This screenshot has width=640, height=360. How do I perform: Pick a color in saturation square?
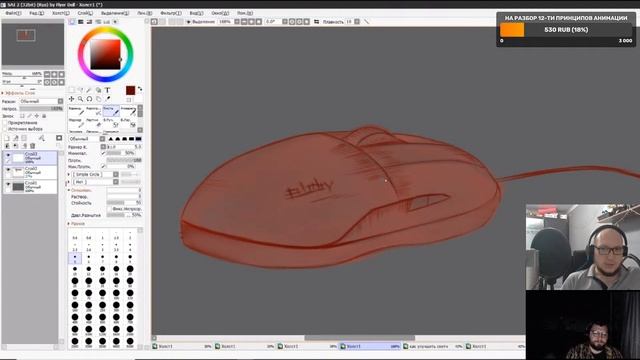coord(105,54)
